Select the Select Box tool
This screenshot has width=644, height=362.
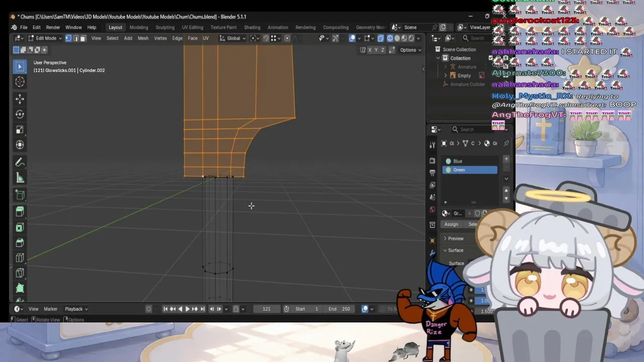tap(20, 66)
